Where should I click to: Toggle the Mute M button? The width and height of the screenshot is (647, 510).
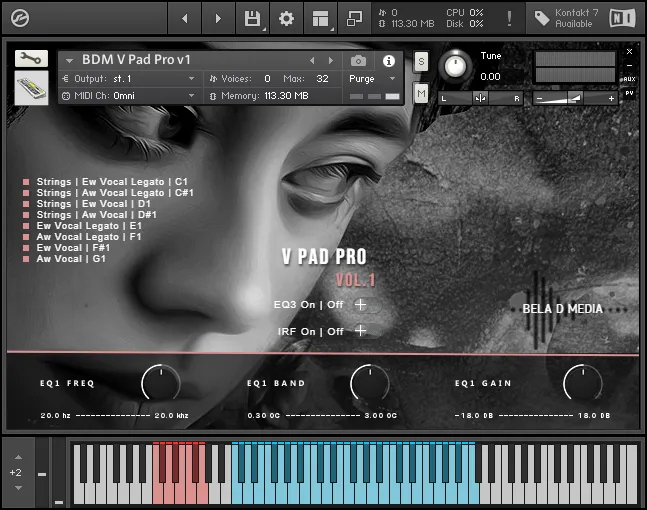tap(421, 93)
